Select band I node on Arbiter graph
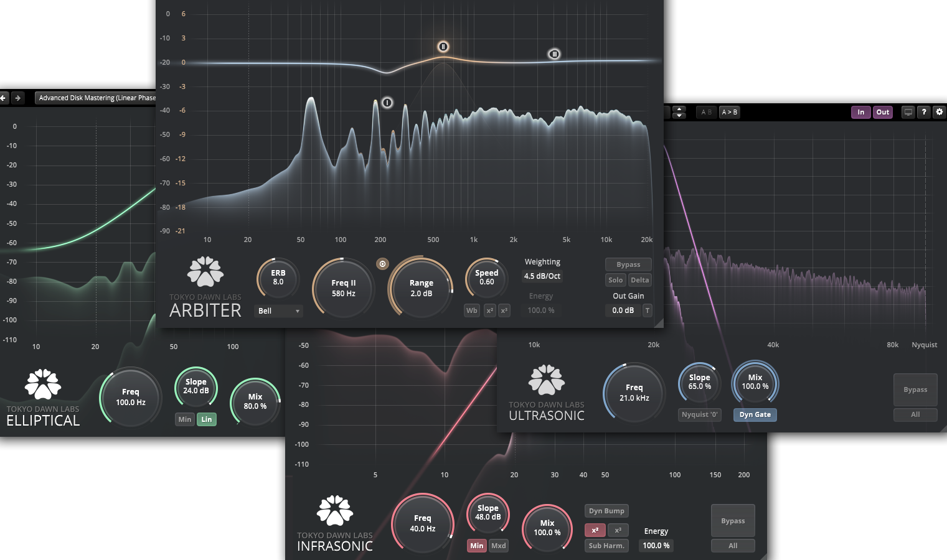947x560 pixels. [387, 102]
